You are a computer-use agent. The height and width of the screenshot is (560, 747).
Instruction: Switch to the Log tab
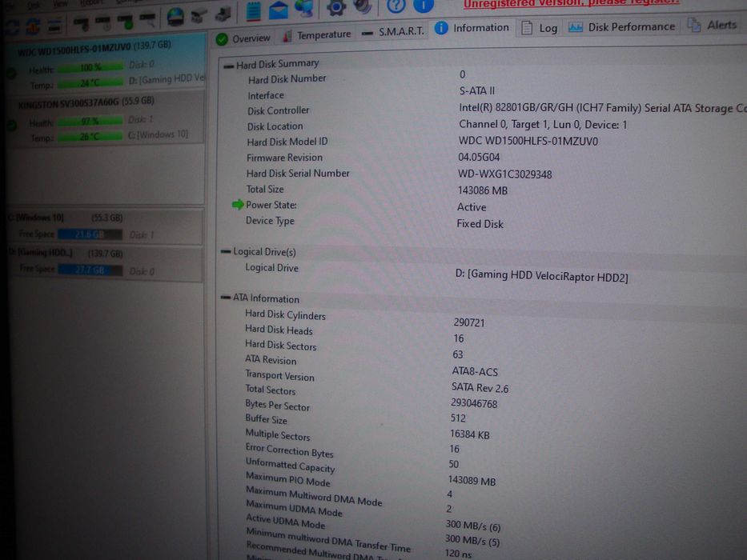click(x=540, y=28)
